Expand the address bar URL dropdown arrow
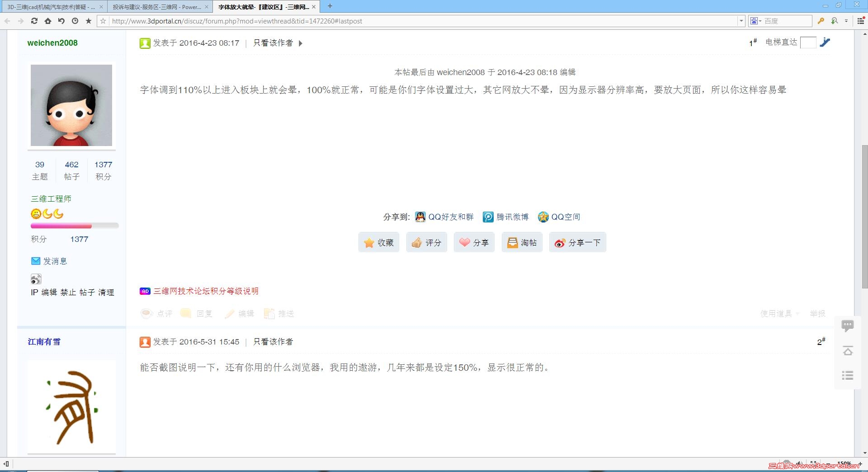This screenshot has width=868, height=472. click(741, 21)
